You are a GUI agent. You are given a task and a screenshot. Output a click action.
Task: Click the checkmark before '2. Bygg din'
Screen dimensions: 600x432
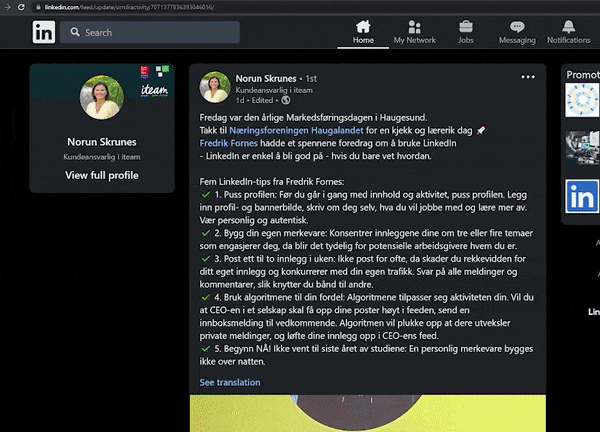point(206,233)
